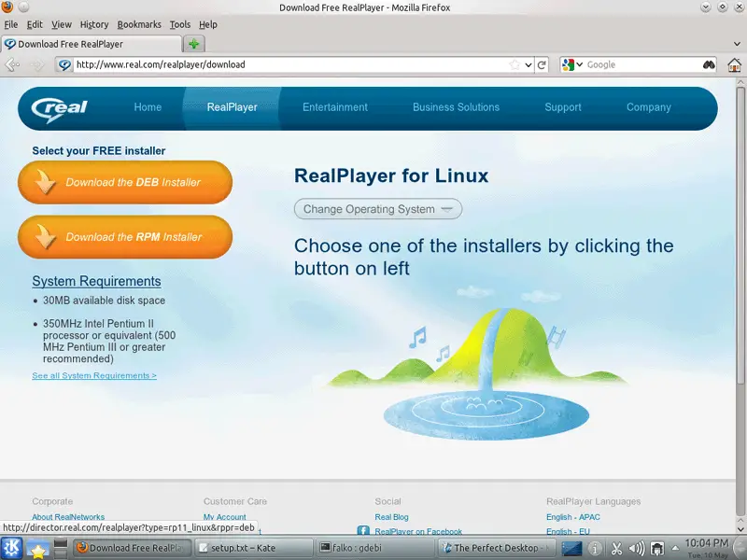Image resolution: width=747 pixels, height=560 pixels.
Task: Click the Download Free RealPlayer taskbar entry
Action: (x=132, y=548)
